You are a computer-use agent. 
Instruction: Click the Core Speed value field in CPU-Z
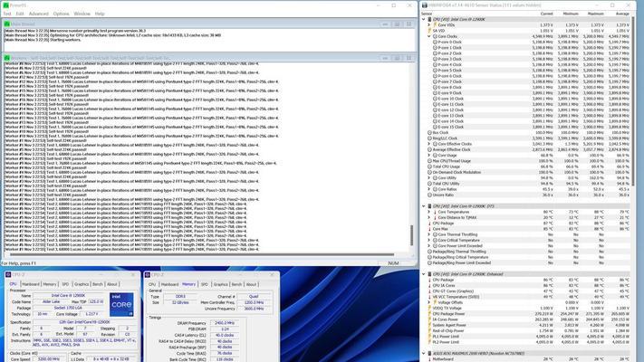(49, 359)
